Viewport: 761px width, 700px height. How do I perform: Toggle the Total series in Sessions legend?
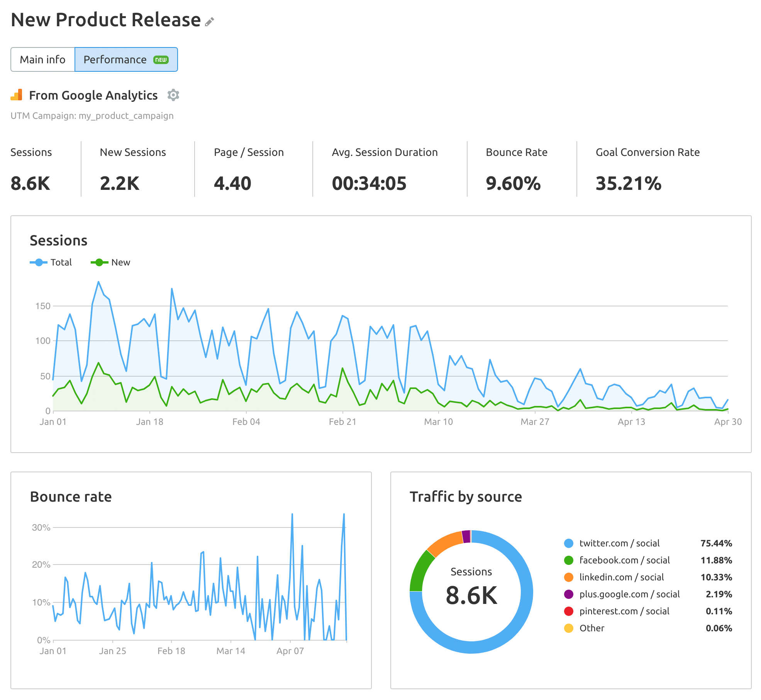pyautogui.click(x=51, y=262)
